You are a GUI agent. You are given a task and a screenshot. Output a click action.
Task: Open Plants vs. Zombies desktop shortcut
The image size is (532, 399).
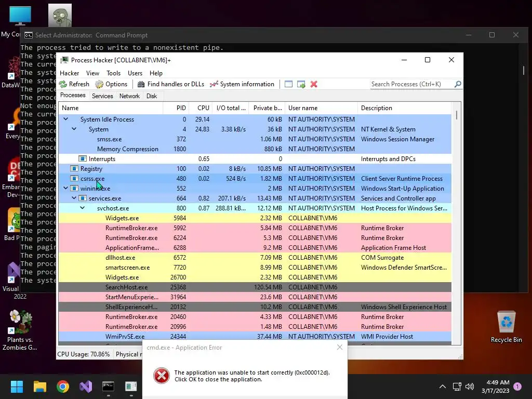[20, 330]
